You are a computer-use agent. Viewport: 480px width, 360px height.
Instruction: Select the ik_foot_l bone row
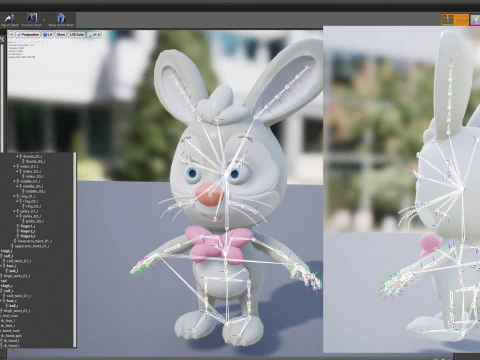(x=8, y=321)
